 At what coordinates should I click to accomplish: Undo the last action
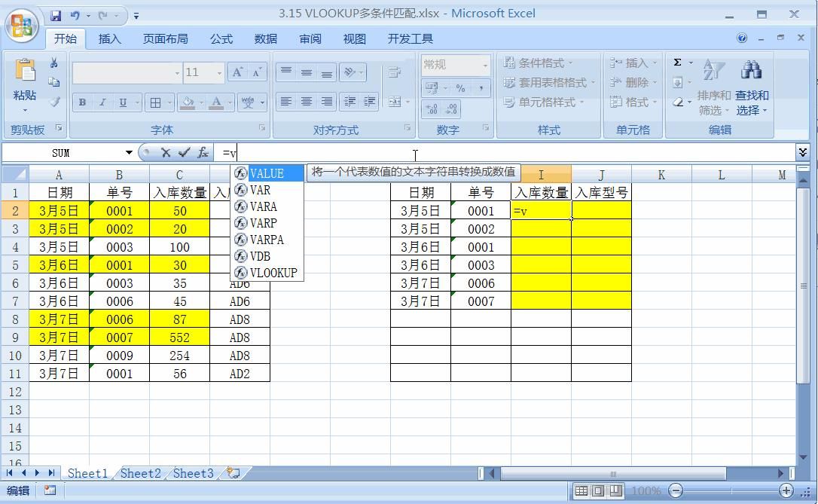pyautogui.click(x=75, y=16)
